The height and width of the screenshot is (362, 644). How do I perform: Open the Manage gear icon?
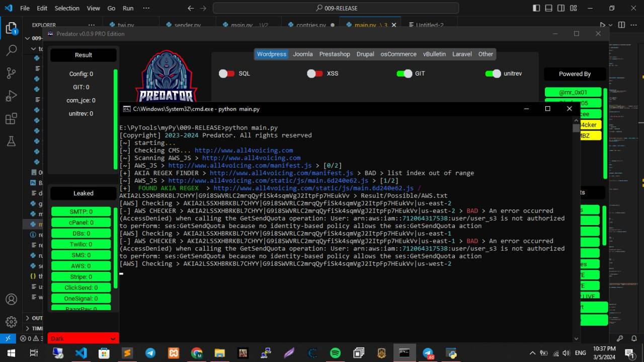(11, 322)
